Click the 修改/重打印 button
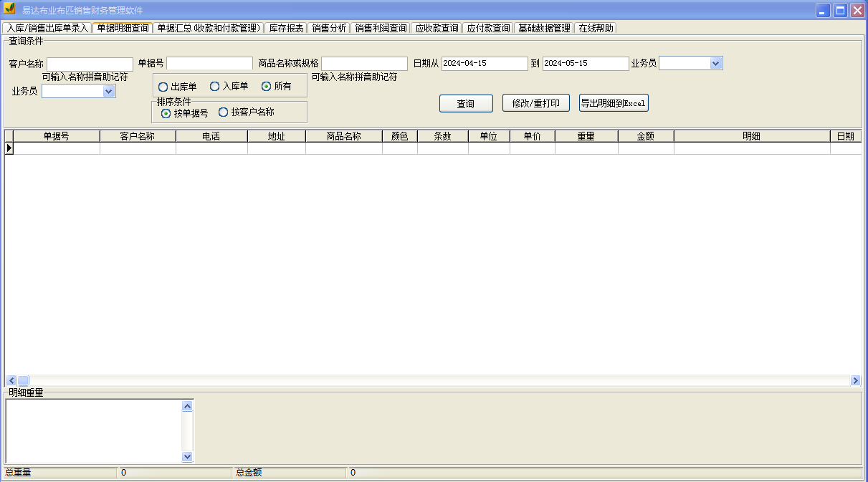The height and width of the screenshot is (482, 868). click(x=536, y=103)
